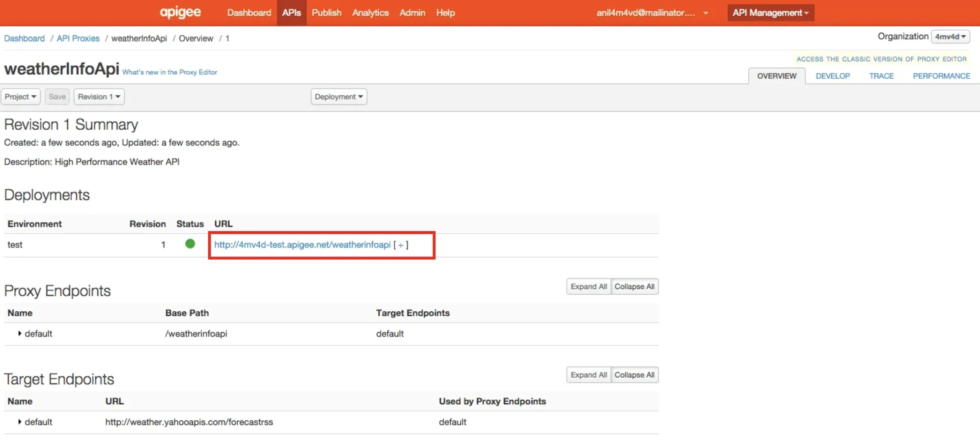Open the Organization 4mv4d selector
The image size is (980, 441).
(950, 37)
